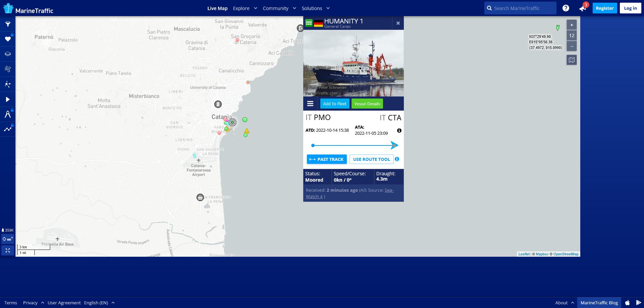The image size is (644, 308).
Task: Click the yellow anchor vessel marker
Action: point(247,131)
